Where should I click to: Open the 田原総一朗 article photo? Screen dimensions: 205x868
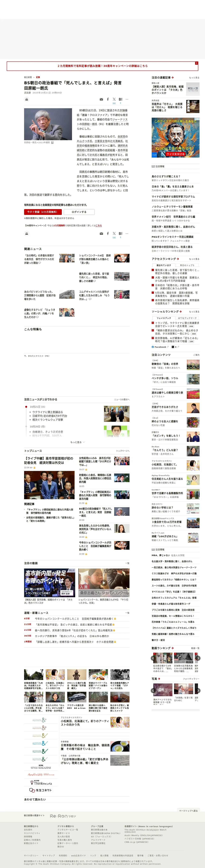point(48,124)
